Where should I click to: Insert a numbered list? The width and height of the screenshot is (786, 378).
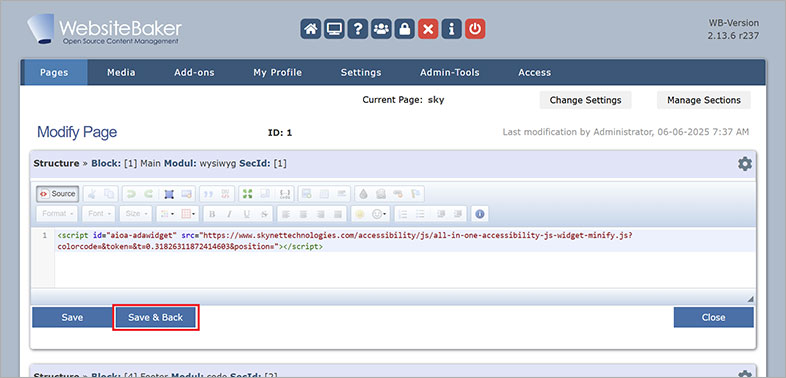tap(403, 214)
